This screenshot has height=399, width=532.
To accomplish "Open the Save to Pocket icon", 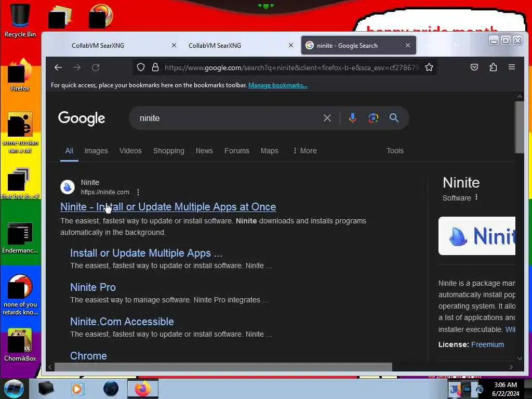I will point(474,67).
